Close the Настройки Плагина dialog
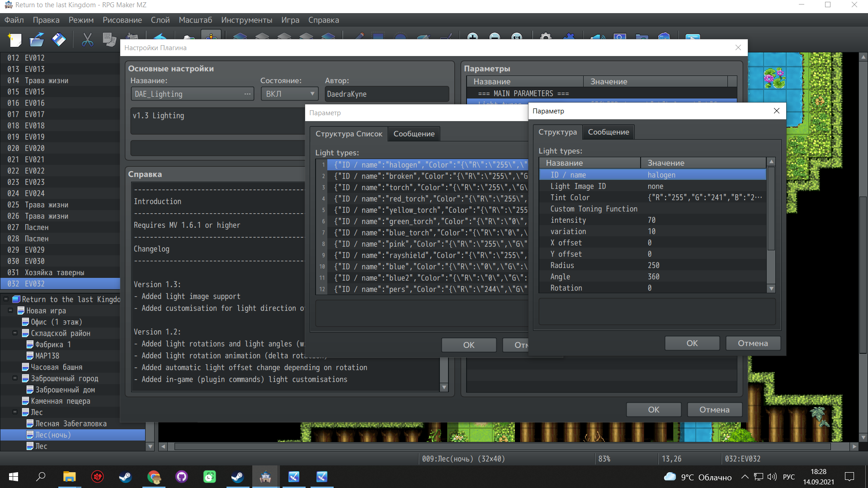 [738, 47]
